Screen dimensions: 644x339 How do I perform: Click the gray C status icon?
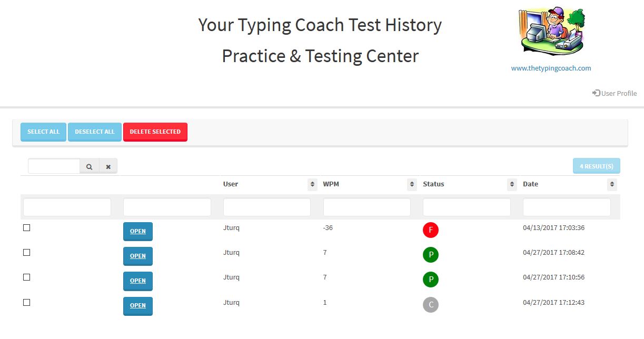(430, 304)
